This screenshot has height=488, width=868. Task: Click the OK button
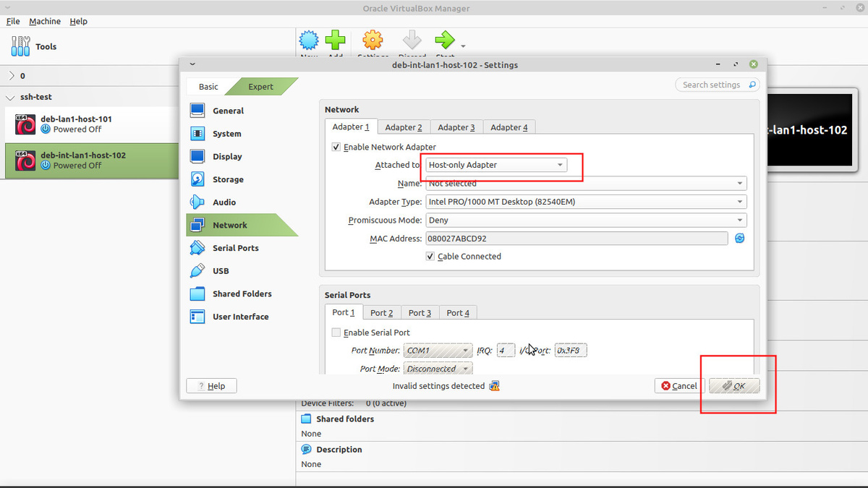(x=734, y=386)
